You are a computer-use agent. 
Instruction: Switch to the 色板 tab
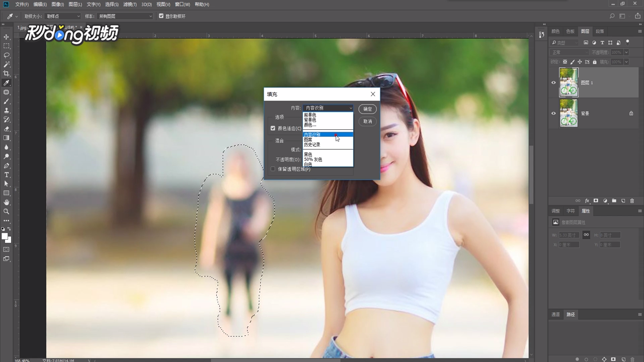(570, 31)
